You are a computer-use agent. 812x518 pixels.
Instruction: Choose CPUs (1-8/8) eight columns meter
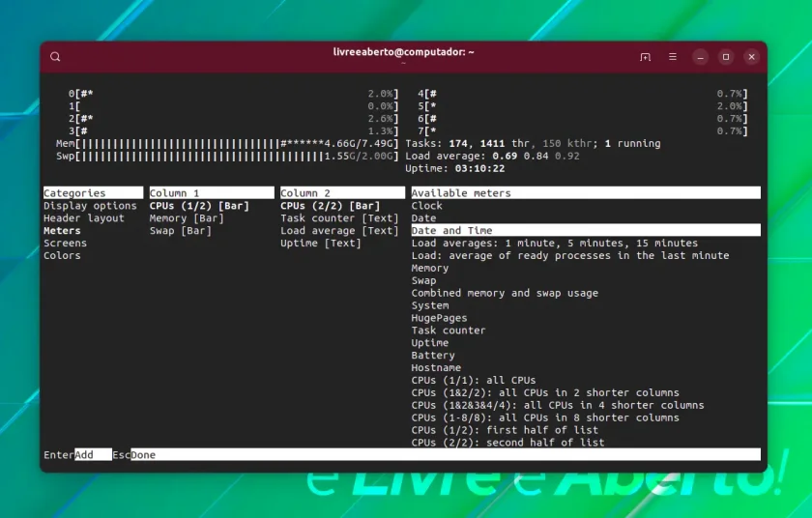pyautogui.click(x=545, y=417)
